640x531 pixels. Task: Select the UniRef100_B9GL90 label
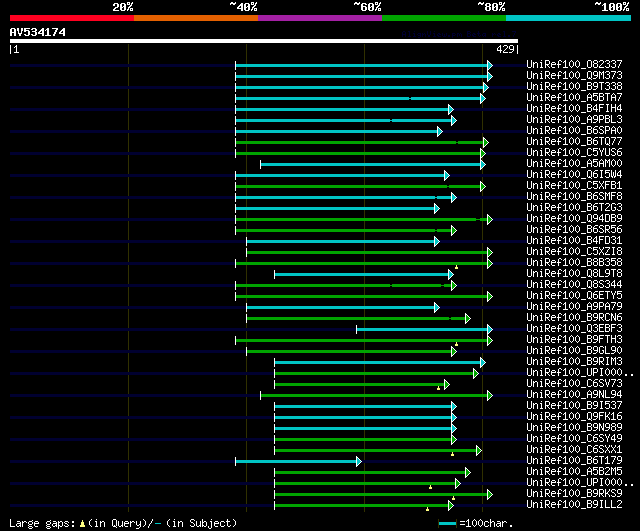coord(574,351)
